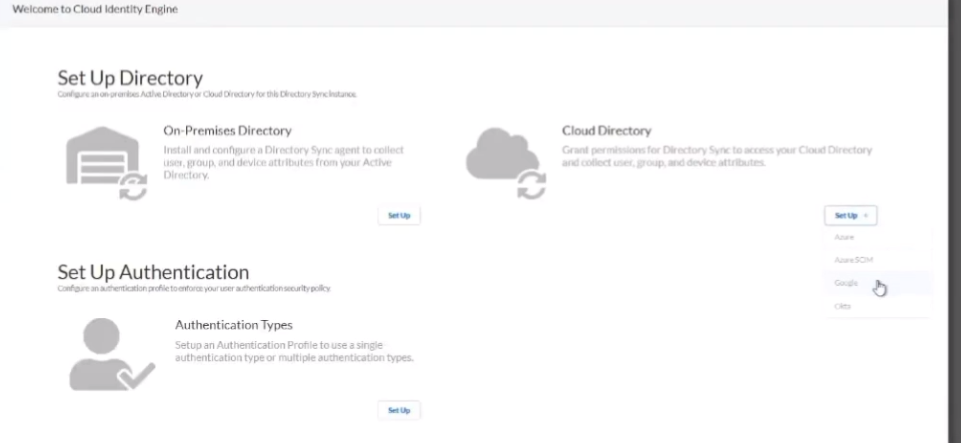
Task: Click the Welcome to Cloud Identity Engine header
Action: point(95,9)
